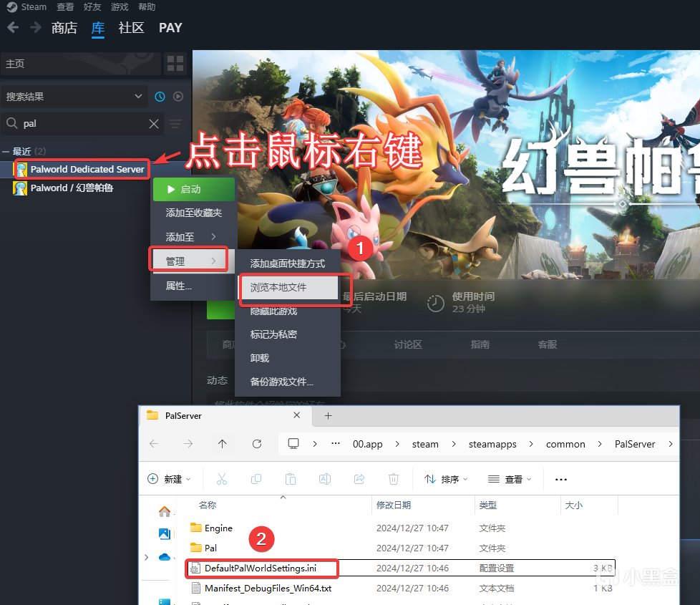
Task: Open the 帮助 menu
Action: click(147, 6)
